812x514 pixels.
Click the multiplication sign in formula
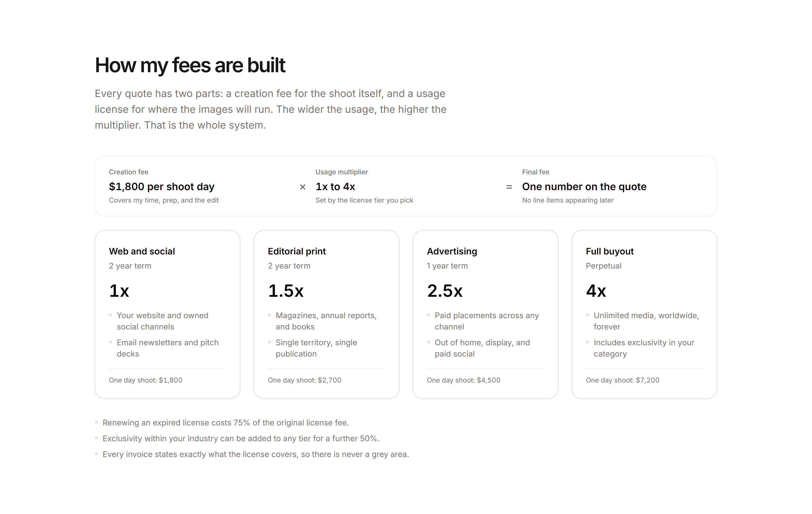pos(303,187)
